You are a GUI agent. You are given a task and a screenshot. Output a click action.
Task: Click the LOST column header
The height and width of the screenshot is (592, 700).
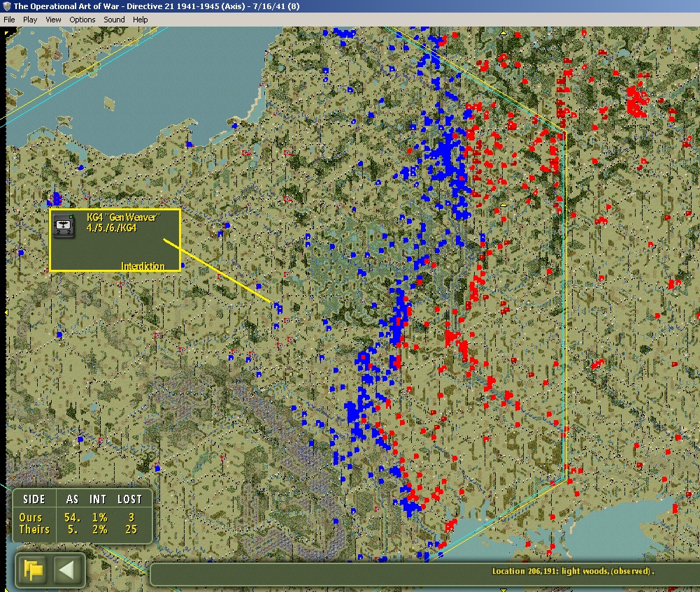129,499
